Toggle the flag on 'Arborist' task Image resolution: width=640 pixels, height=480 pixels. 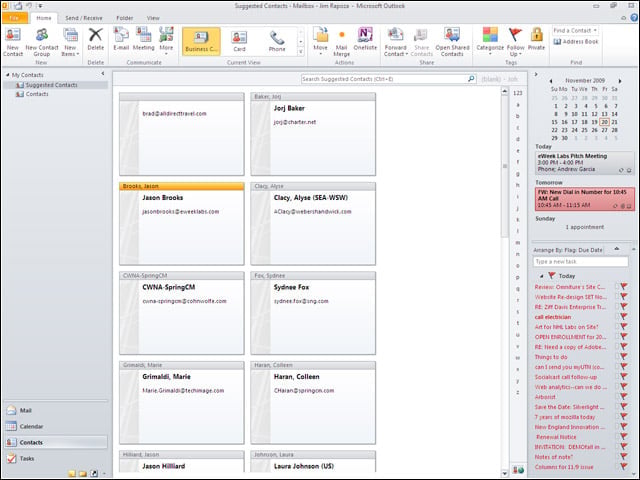point(624,397)
